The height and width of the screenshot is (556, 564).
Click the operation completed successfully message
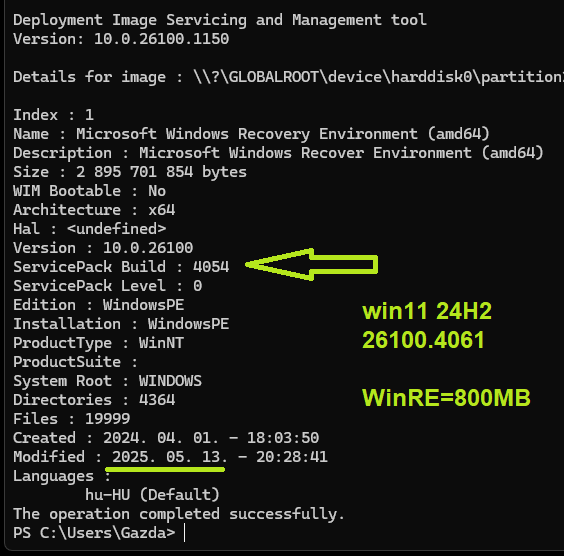click(179, 514)
